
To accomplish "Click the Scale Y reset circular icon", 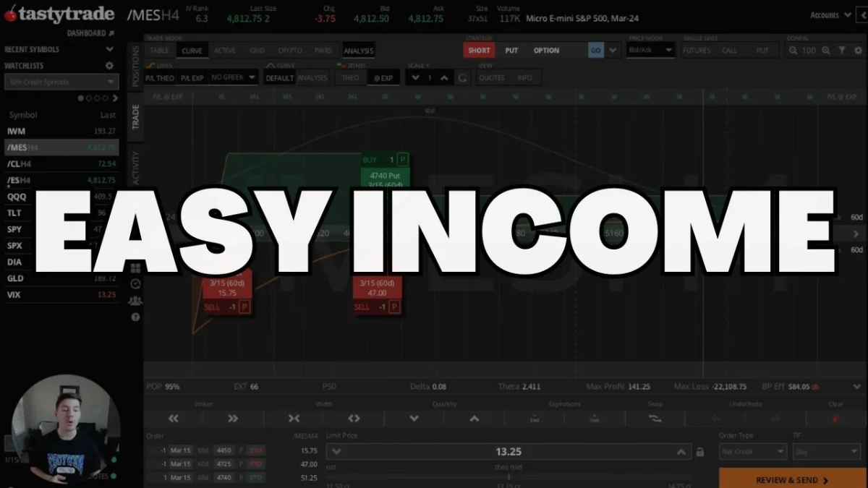I will tap(463, 77).
